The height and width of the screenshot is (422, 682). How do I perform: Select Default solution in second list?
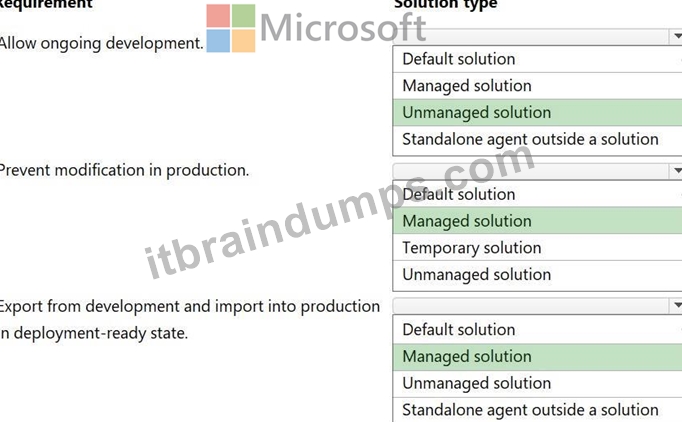tap(538, 194)
